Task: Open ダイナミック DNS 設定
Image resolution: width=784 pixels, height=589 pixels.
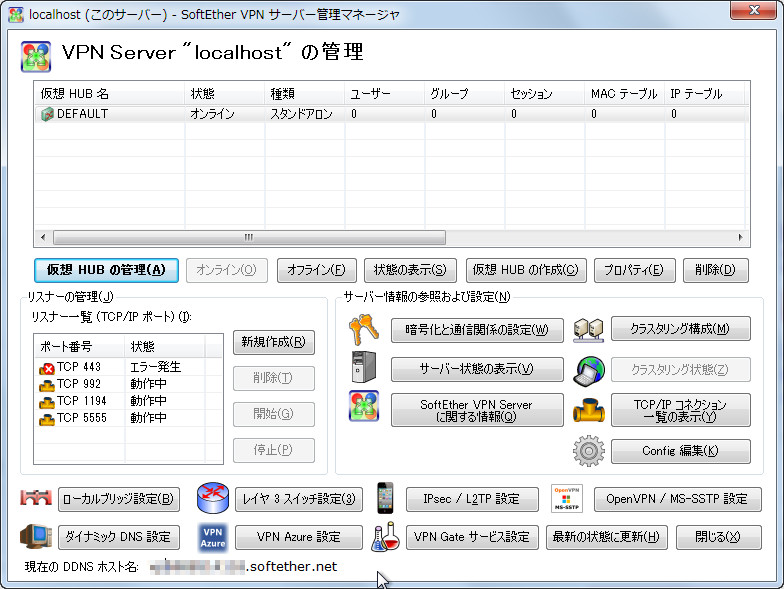Action: click(x=119, y=538)
